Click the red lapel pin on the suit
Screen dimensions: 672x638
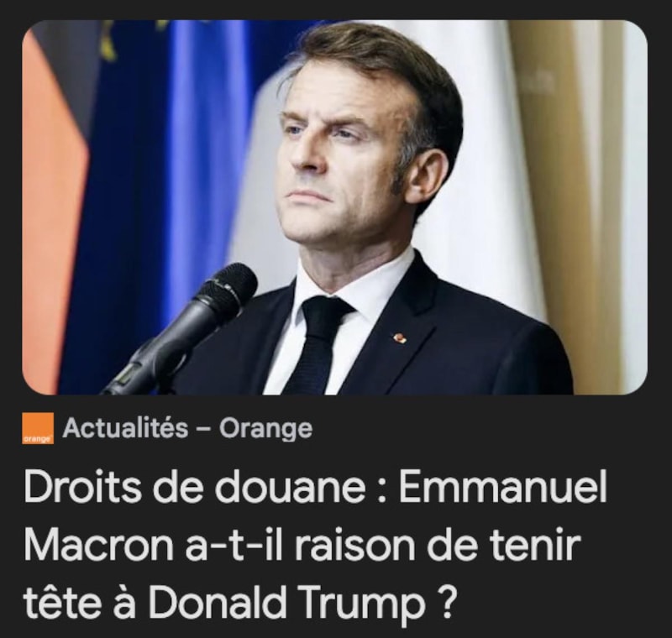pyautogui.click(x=400, y=337)
